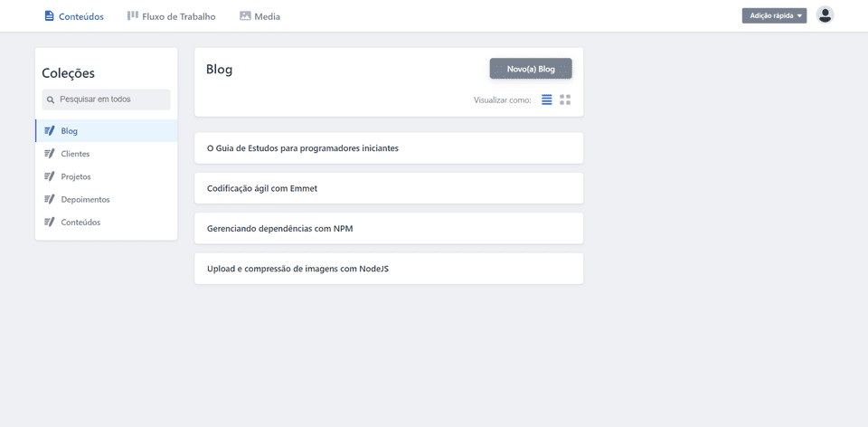Click the sidebar Conteúdos collection icon

click(49, 222)
